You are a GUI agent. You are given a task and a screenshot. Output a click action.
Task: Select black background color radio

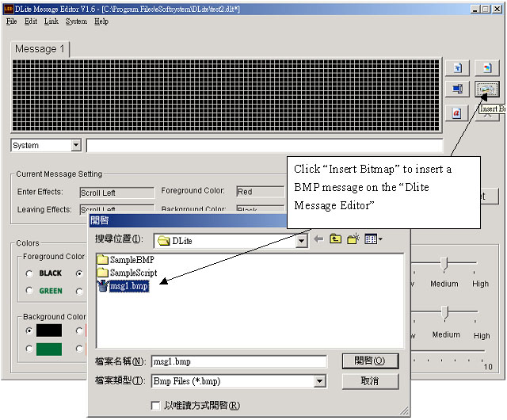[29, 330]
